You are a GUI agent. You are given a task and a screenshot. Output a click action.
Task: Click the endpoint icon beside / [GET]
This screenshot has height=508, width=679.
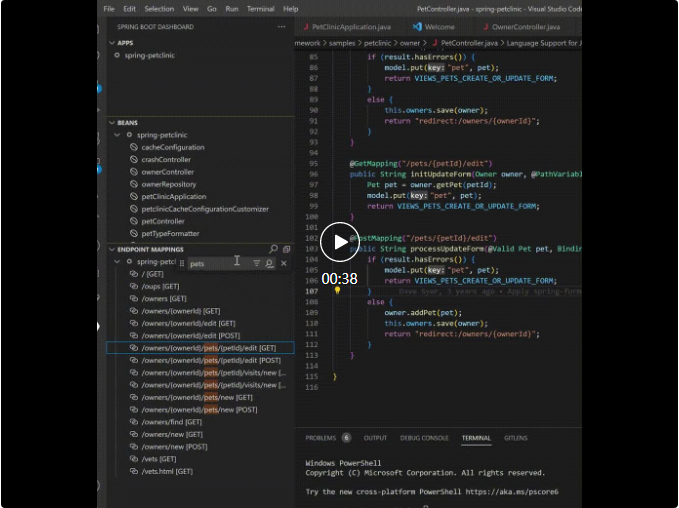134,274
